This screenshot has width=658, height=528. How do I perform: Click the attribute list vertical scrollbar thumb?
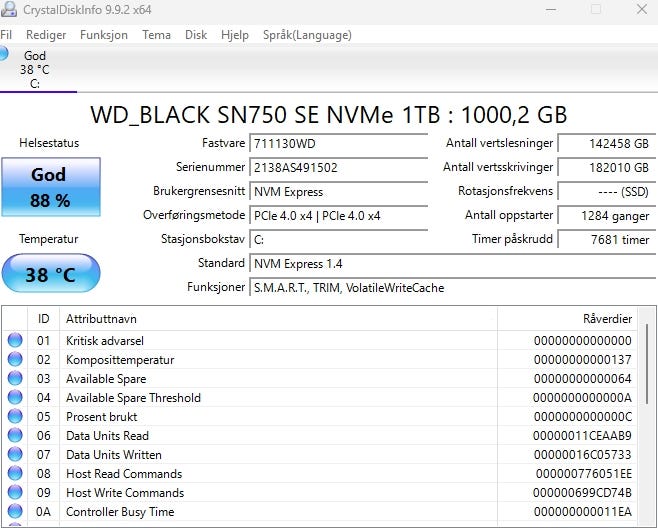(647, 364)
